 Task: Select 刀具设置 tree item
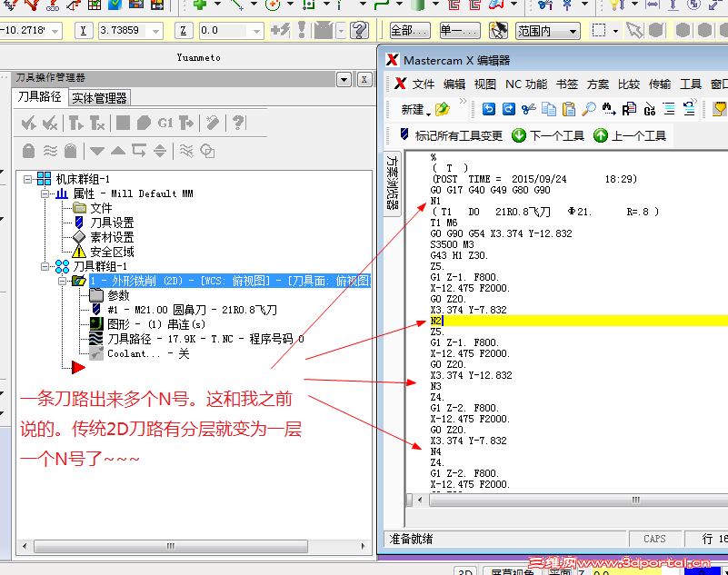(x=112, y=223)
